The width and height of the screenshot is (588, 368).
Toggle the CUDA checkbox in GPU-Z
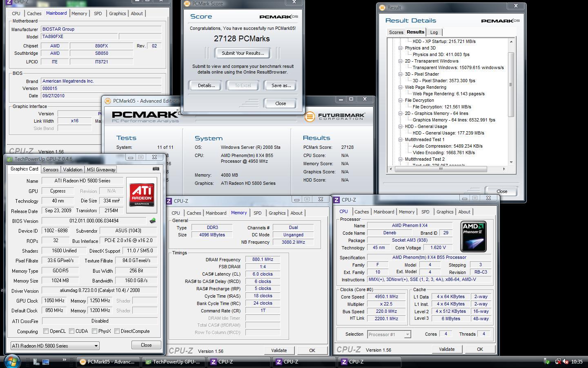[x=72, y=331]
